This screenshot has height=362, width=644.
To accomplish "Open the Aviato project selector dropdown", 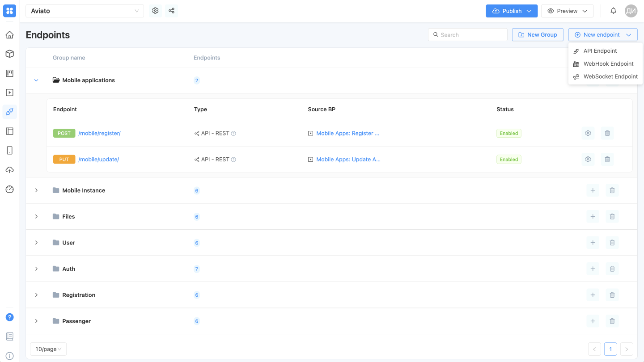I will [x=85, y=10].
